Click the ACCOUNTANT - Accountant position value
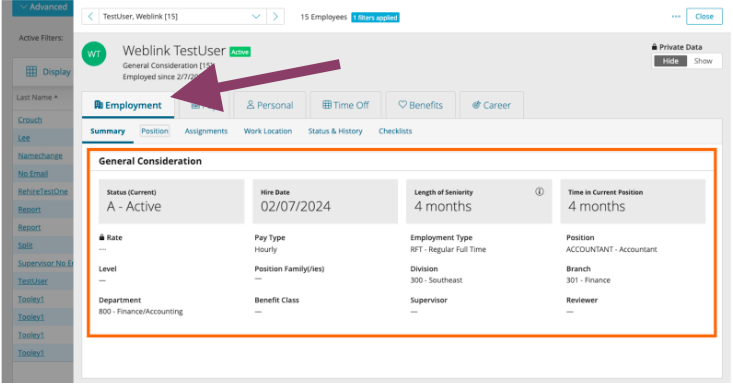The image size is (733, 386). click(611, 249)
